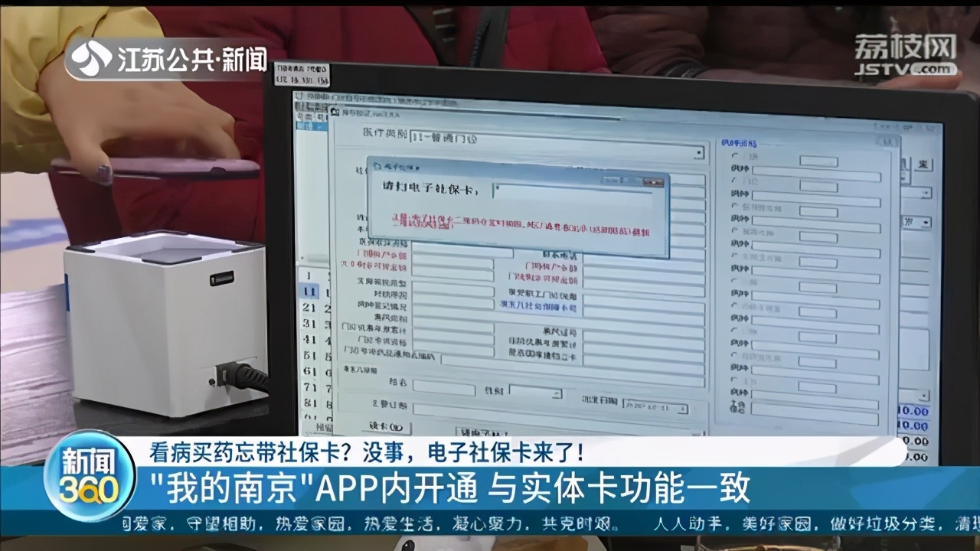Select the second radio button in right panel
The image size is (980, 551).
pos(736,181)
